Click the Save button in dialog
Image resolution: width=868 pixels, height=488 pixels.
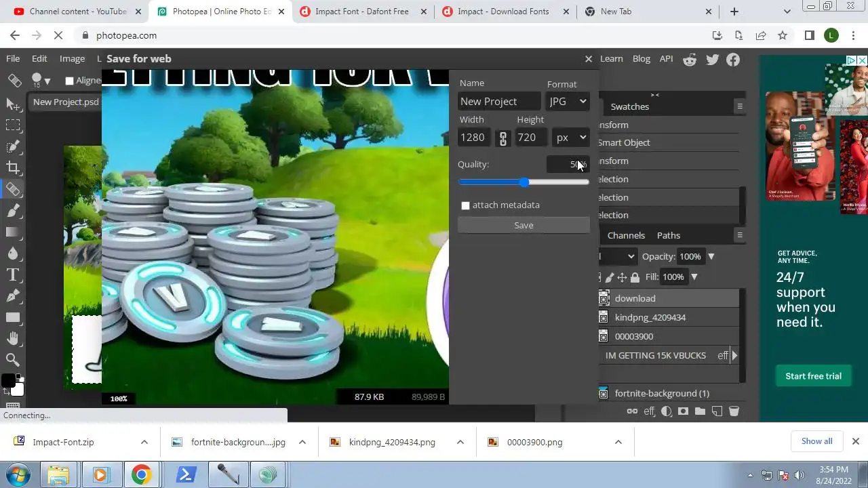(524, 225)
